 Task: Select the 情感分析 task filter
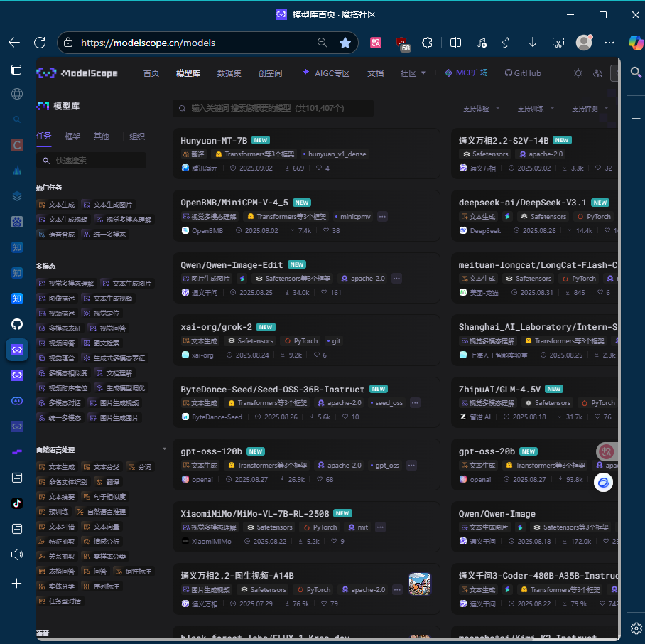(102, 542)
